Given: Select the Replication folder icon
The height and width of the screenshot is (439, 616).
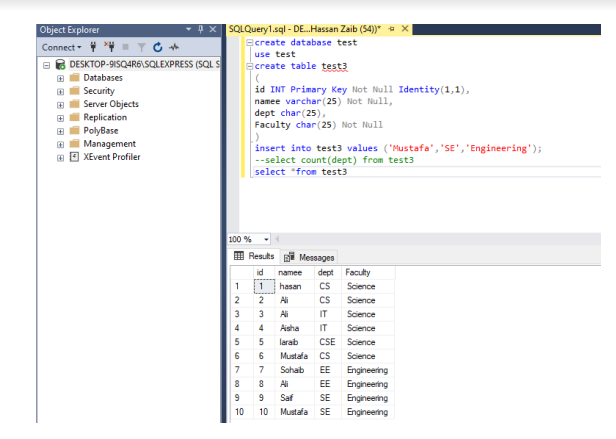Looking at the screenshot, I should 75,117.
